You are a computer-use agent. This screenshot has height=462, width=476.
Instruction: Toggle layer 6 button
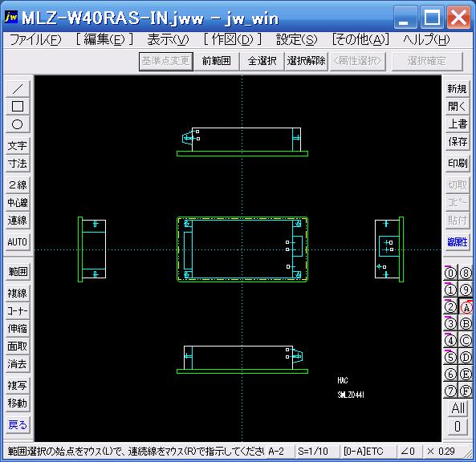click(x=450, y=374)
